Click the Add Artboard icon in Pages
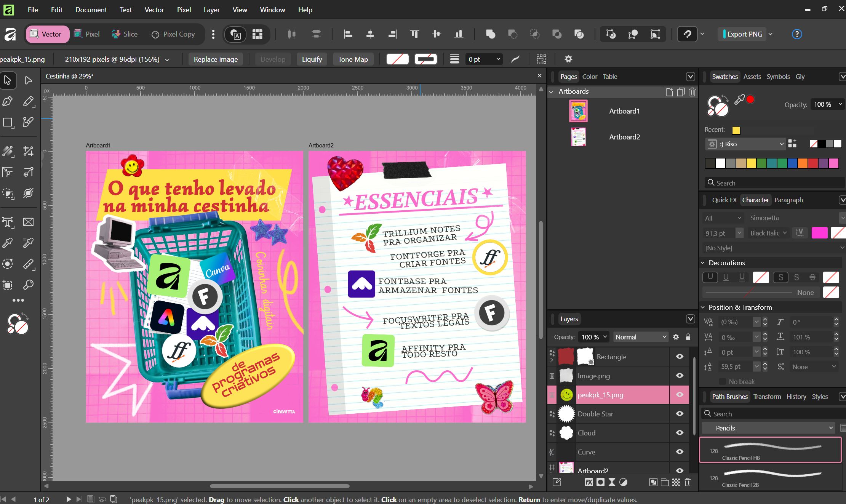846x504 pixels. coord(669,92)
